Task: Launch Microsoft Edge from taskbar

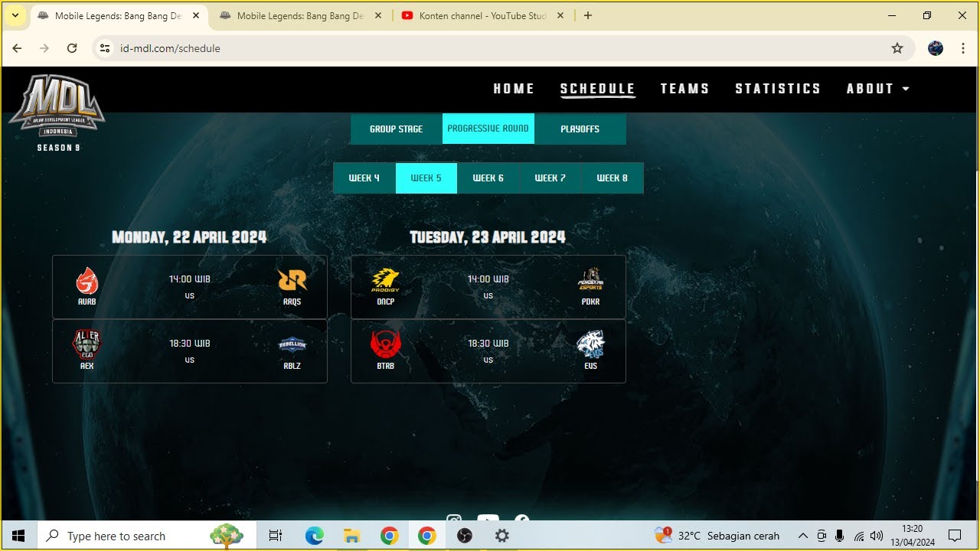Action: click(x=314, y=536)
